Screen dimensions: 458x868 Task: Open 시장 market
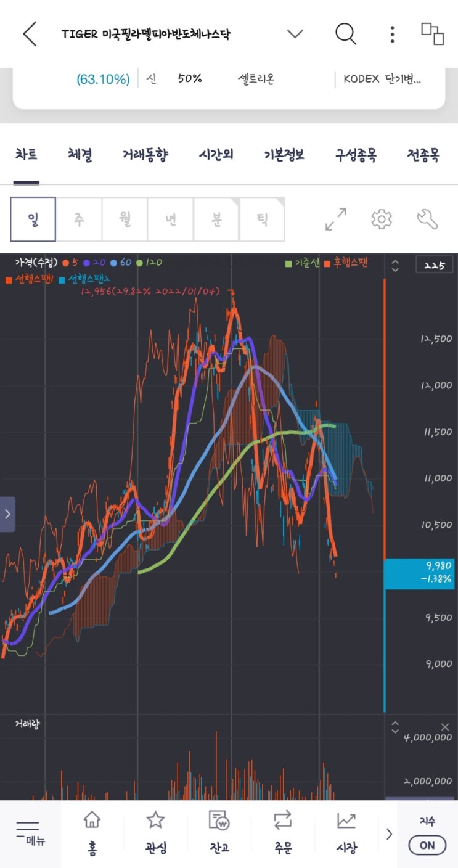[x=346, y=833]
